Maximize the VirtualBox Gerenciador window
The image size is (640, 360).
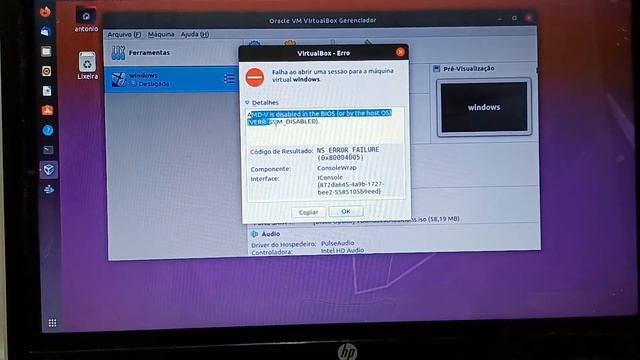514,18
